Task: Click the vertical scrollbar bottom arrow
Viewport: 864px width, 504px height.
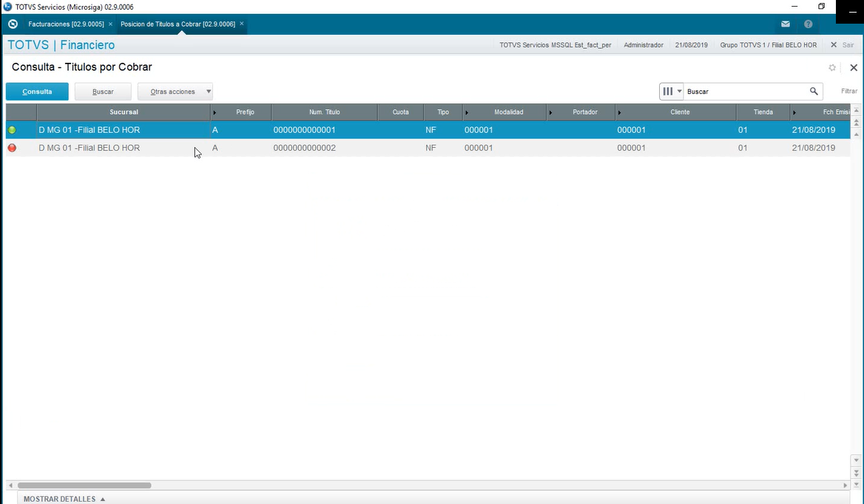Action: pyautogui.click(x=857, y=484)
